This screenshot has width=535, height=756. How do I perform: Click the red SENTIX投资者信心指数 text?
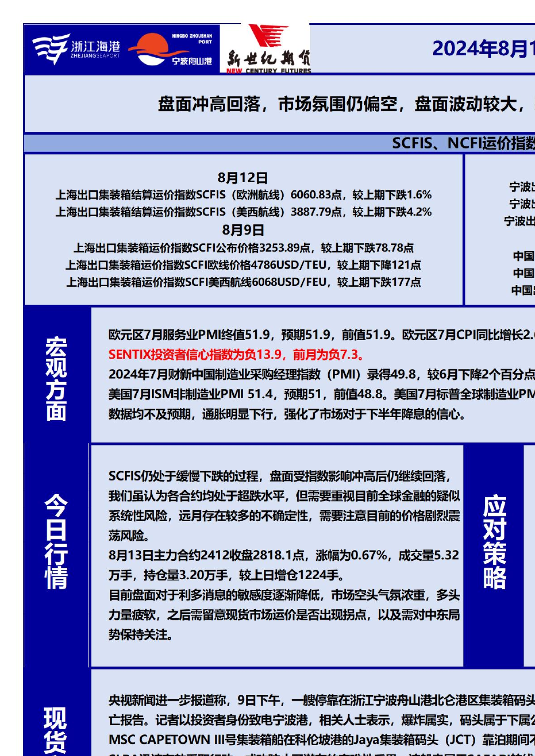(236, 355)
